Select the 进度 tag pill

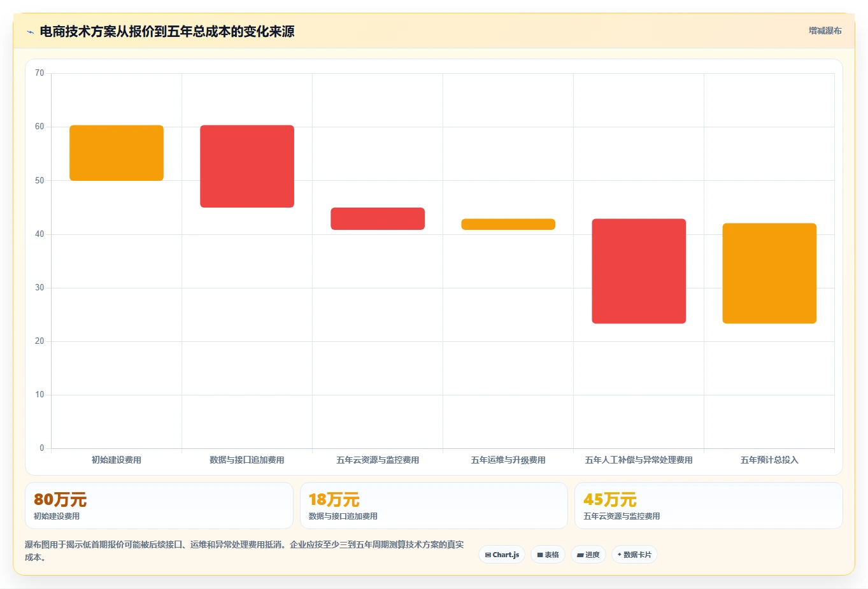tap(588, 555)
